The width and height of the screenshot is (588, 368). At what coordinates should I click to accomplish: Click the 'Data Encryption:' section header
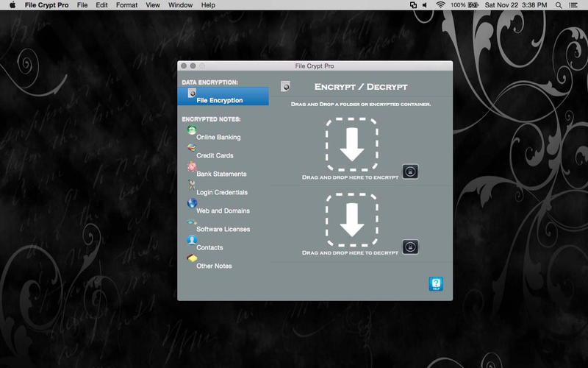[210, 82]
